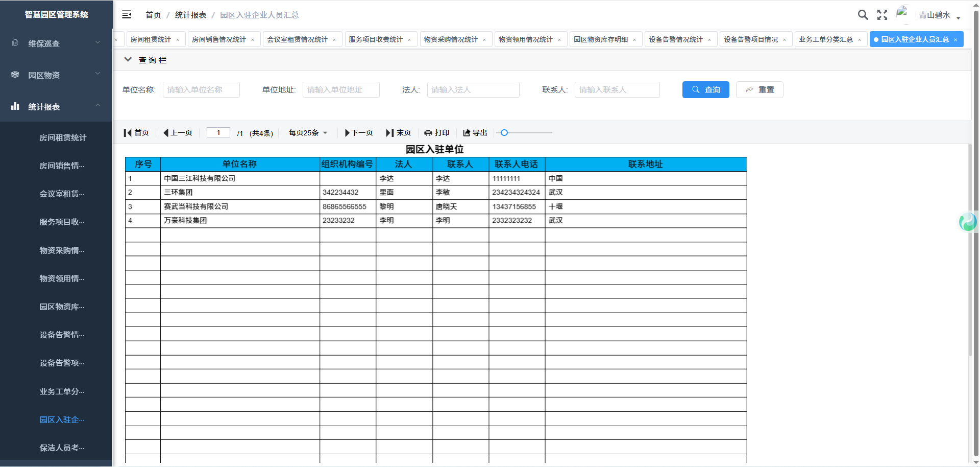Expand the 维保巡查 sidebar menu
The image size is (980, 467).
(56, 43)
